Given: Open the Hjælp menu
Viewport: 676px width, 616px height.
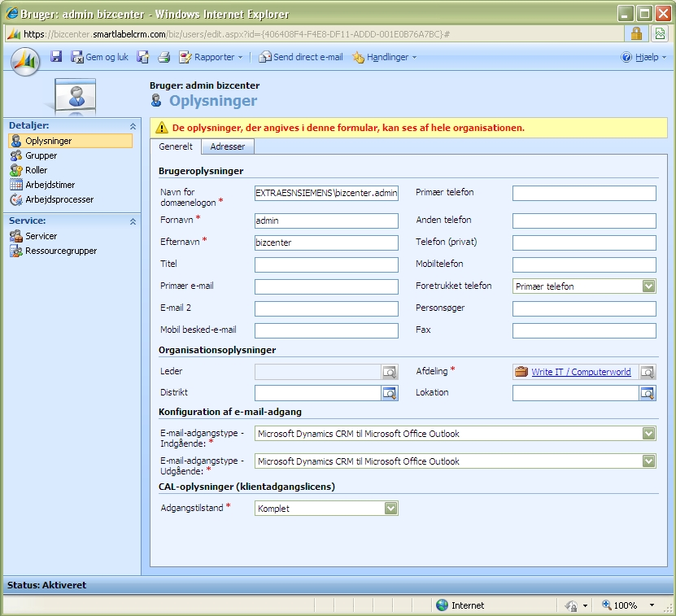Looking at the screenshot, I should (643, 57).
